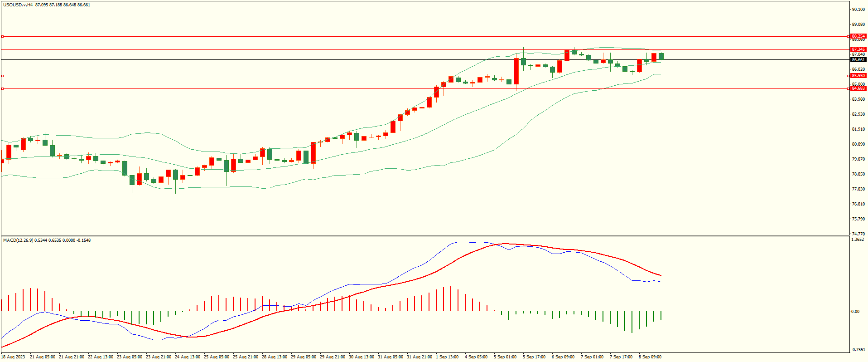Select the red 87.345 price level tag
This screenshot has width=868, height=362.
pyautogui.click(x=858, y=49)
